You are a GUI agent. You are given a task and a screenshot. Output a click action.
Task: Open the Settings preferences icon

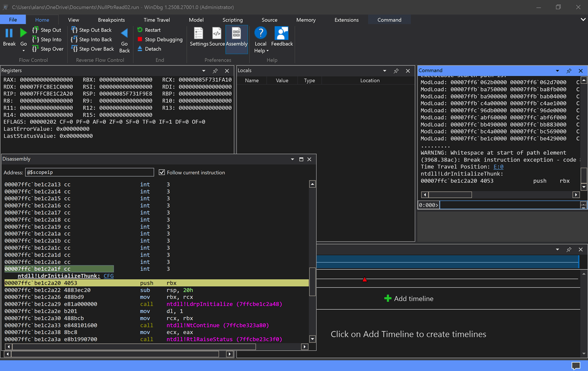(199, 33)
